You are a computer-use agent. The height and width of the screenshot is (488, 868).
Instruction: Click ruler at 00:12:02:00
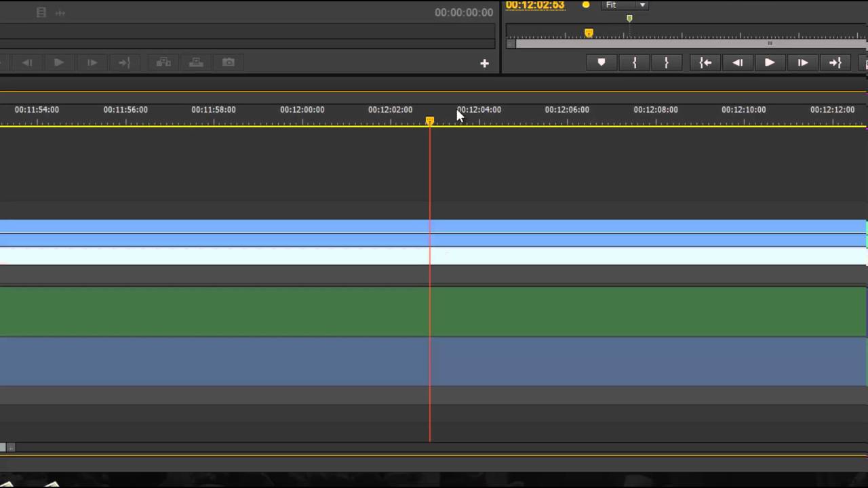pyautogui.click(x=391, y=110)
